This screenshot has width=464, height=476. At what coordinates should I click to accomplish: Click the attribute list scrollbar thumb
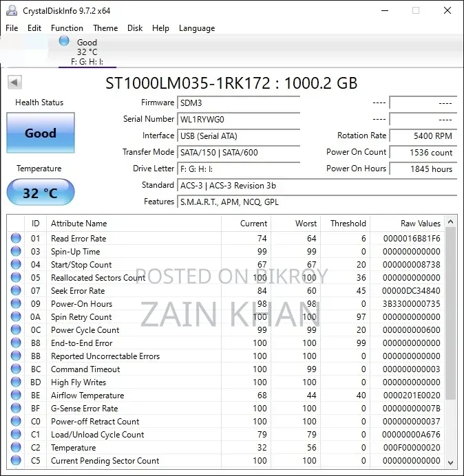[x=451, y=313]
